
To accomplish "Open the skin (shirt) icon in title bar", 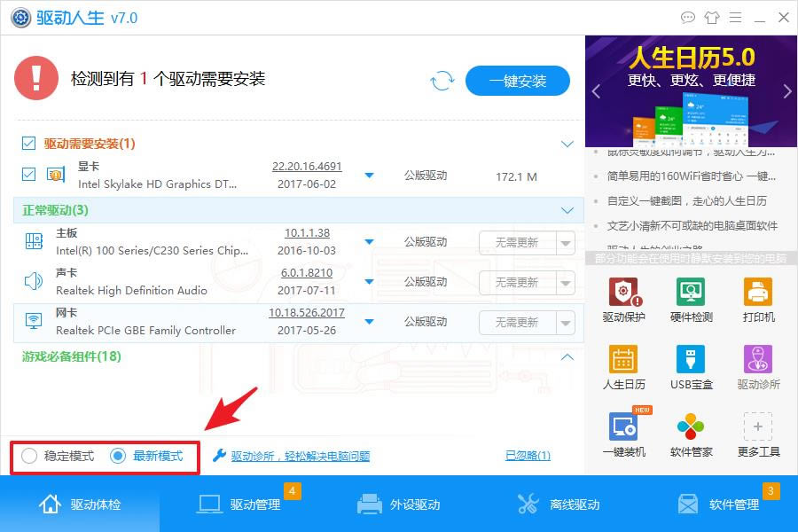I will (712, 17).
